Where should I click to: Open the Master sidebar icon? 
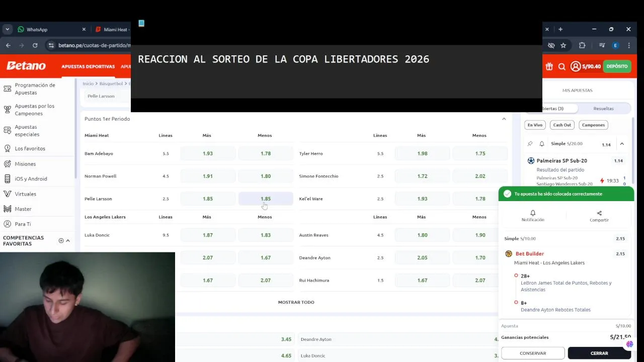pos(7,209)
